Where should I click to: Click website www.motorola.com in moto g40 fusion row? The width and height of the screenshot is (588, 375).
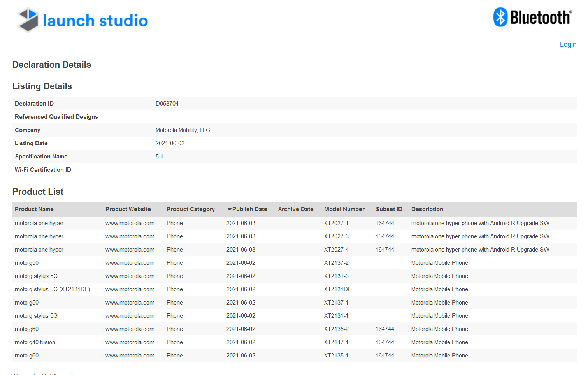(x=130, y=342)
